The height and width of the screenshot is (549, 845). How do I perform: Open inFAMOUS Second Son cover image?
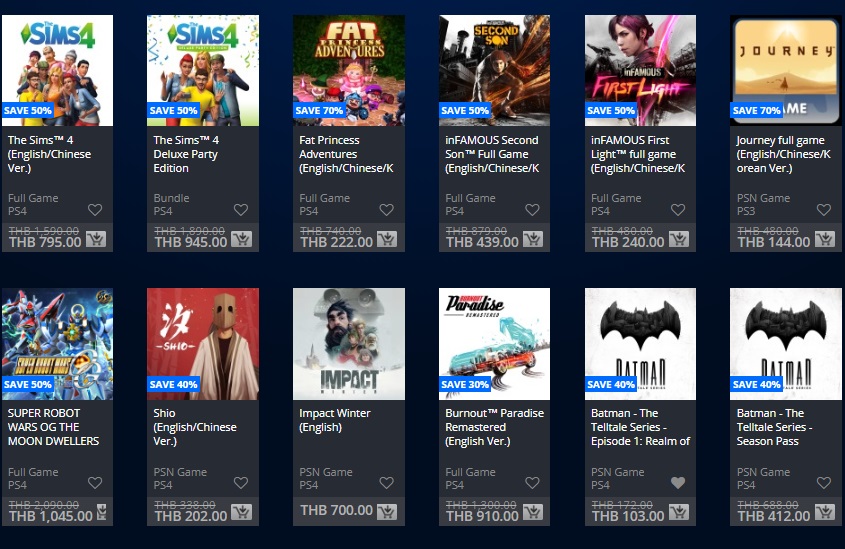click(494, 71)
